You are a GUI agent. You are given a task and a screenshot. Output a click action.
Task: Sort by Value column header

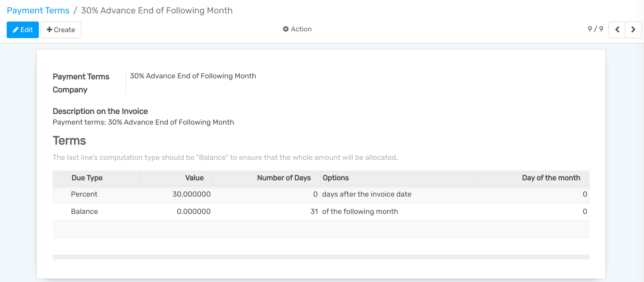point(194,178)
